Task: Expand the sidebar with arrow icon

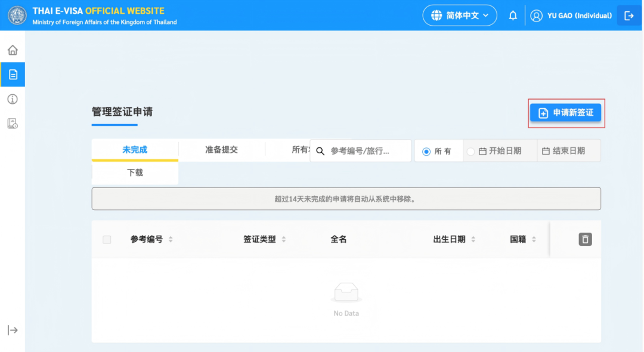Action: coord(13,331)
